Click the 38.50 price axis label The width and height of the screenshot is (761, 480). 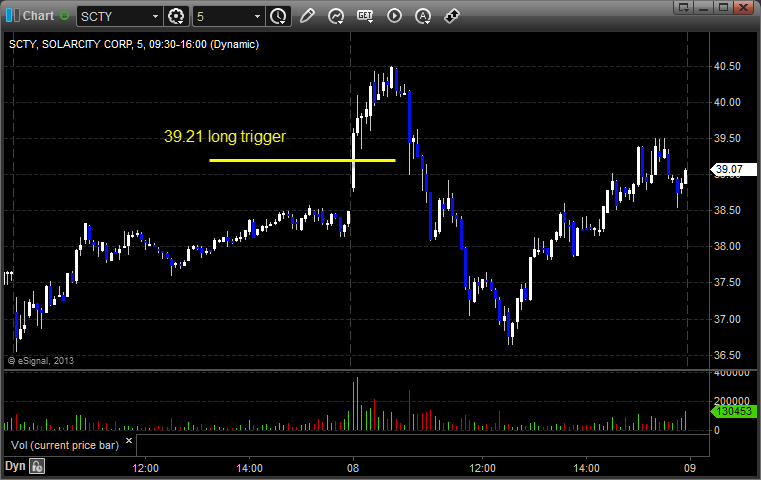point(727,210)
